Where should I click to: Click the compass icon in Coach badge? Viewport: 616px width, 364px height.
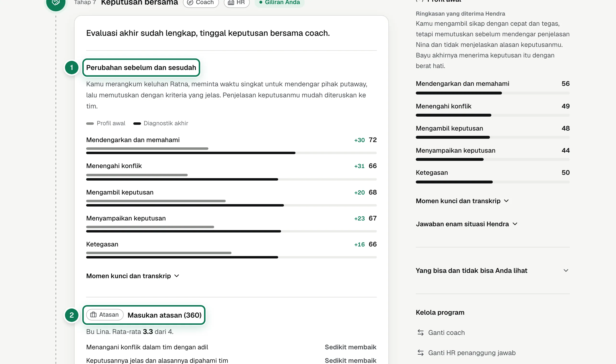point(190,3)
